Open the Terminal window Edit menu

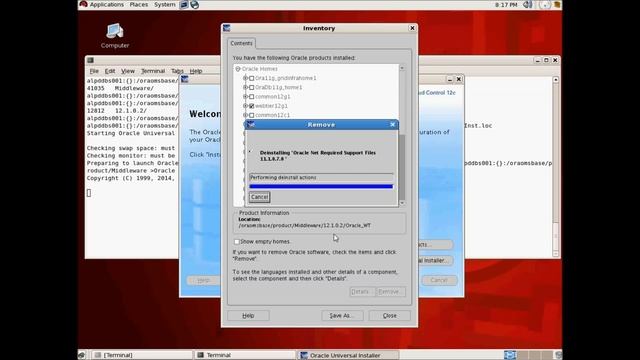pyautogui.click(x=110, y=71)
